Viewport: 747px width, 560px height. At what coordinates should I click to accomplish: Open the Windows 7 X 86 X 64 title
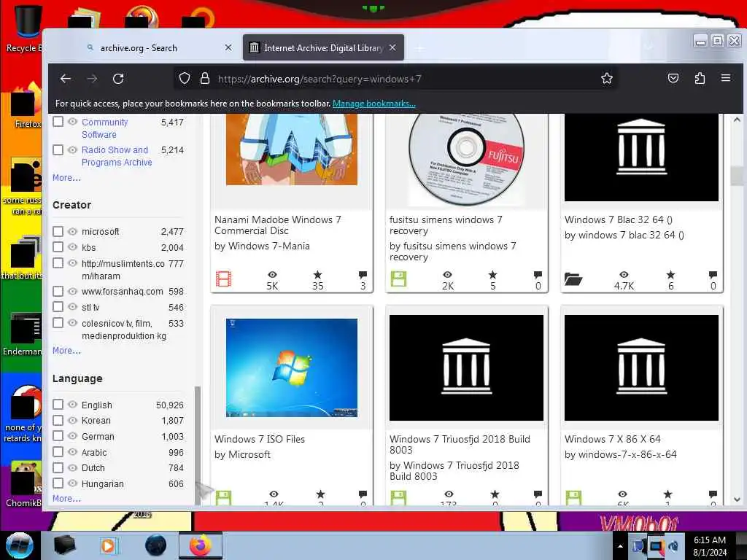(613, 439)
